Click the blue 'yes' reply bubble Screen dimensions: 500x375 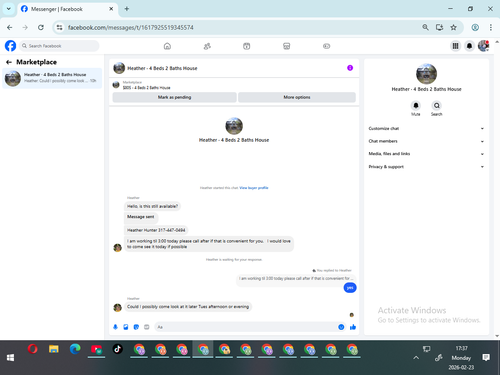coord(350,288)
